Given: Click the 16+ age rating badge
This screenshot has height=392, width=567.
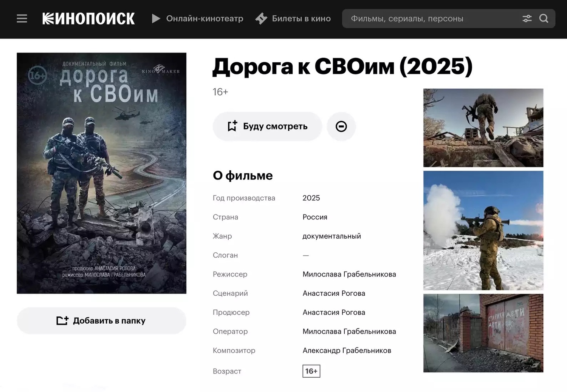Looking at the screenshot, I should [x=311, y=371].
